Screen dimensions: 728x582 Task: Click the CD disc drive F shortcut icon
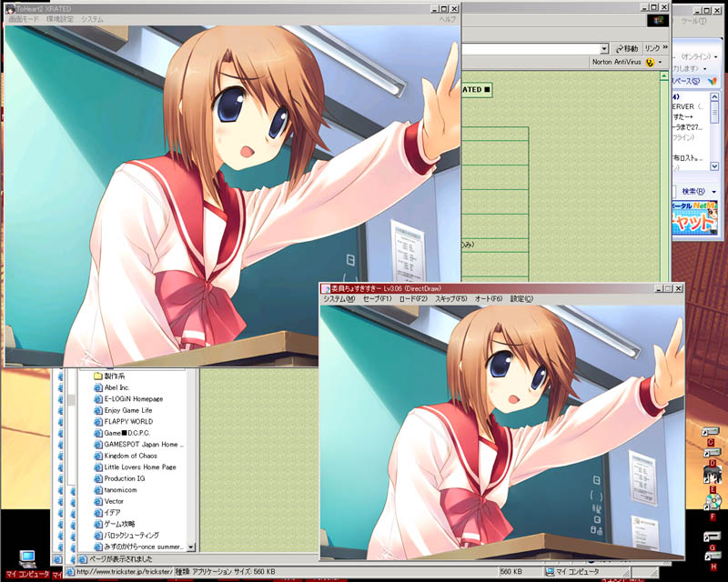(x=713, y=501)
